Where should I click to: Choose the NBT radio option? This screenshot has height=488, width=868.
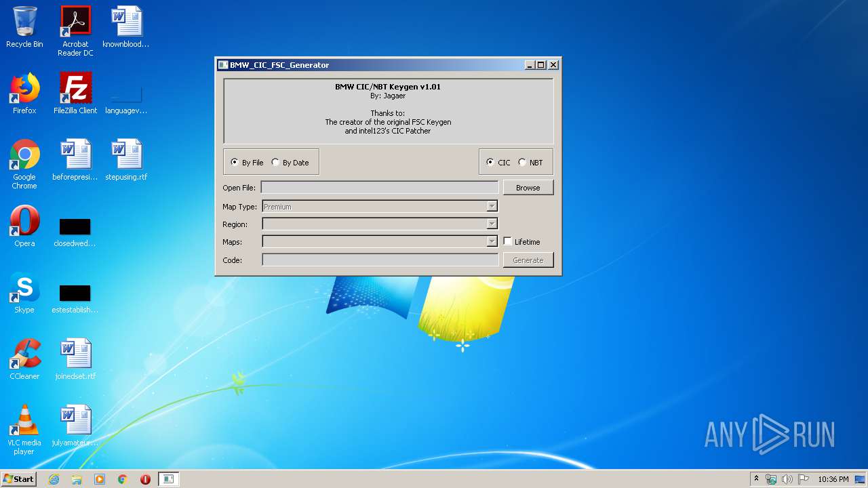[x=530, y=163]
